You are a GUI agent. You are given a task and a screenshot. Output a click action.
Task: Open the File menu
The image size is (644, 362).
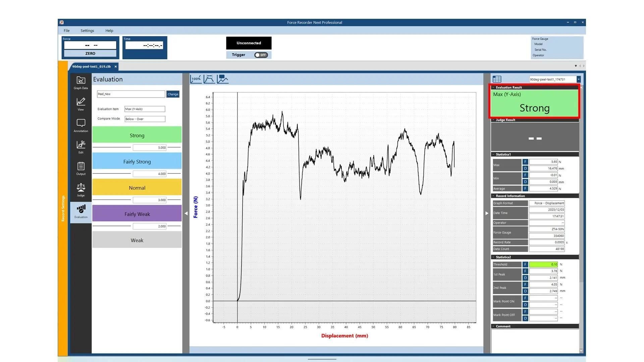point(66,31)
